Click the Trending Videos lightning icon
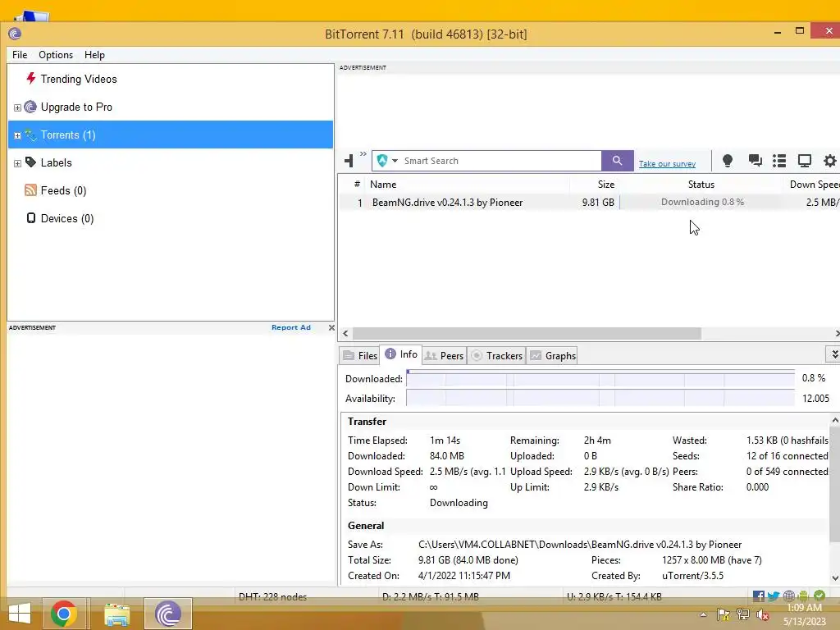Screen dimensions: 840x630 (x=31, y=79)
